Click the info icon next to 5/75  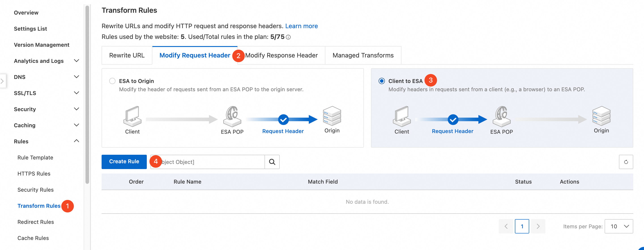(288, 37)
